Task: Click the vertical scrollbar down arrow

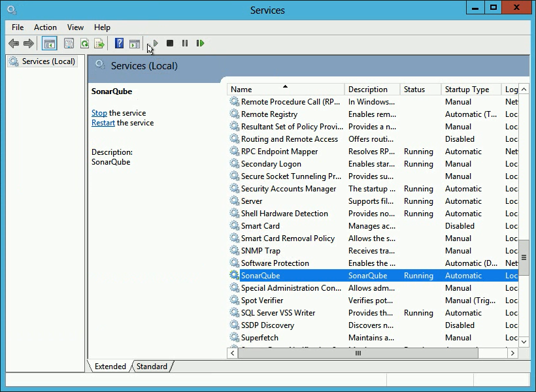Action: (x=524, y=342)
